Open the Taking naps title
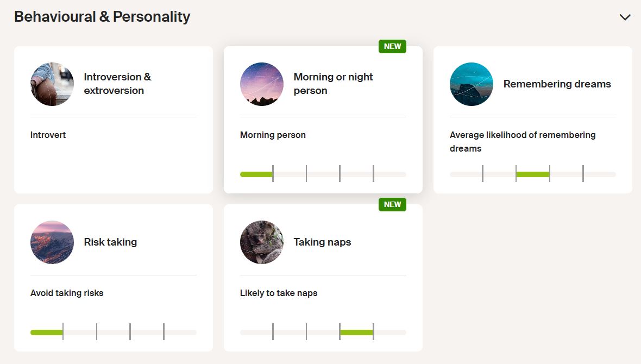This screenshot has height=364, width=641. click(x=322, y=242)
